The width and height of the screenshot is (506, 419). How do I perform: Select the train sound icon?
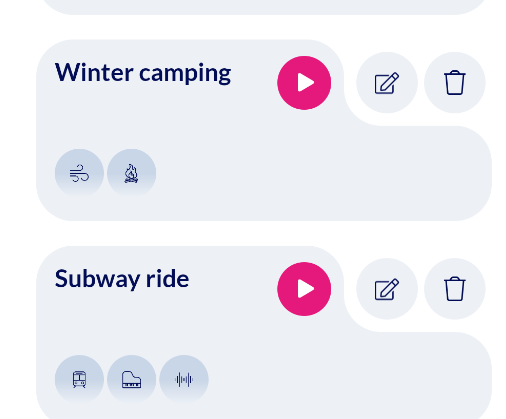click(79, 379)
